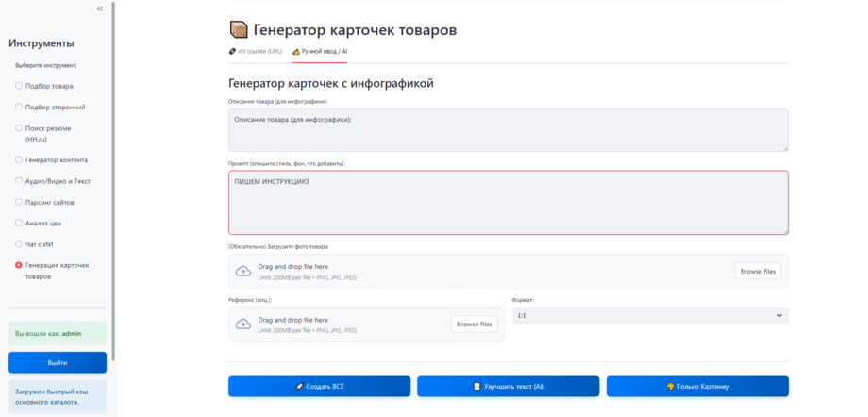Screen dimensions: 868x417
Task: Browse files for the reference upload
Action: (475, 325)
